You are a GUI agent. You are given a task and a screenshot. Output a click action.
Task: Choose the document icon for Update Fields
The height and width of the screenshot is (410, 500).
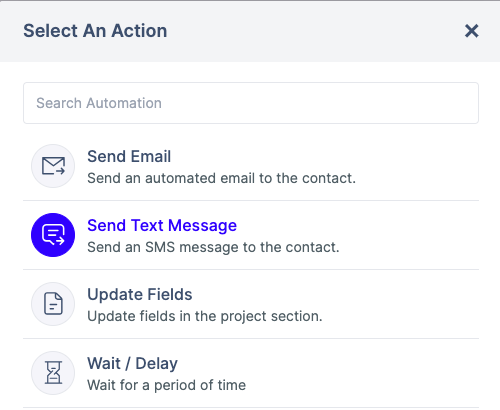tap(53, 304)
